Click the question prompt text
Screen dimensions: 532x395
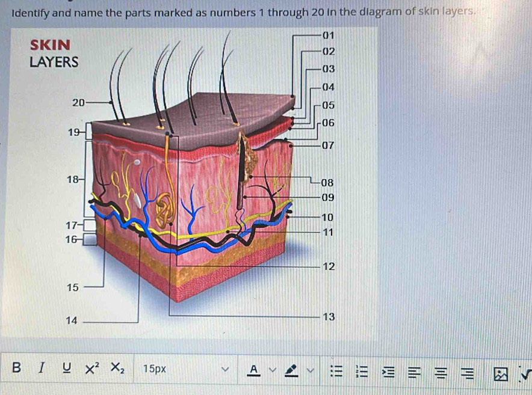tap(243, 12)
